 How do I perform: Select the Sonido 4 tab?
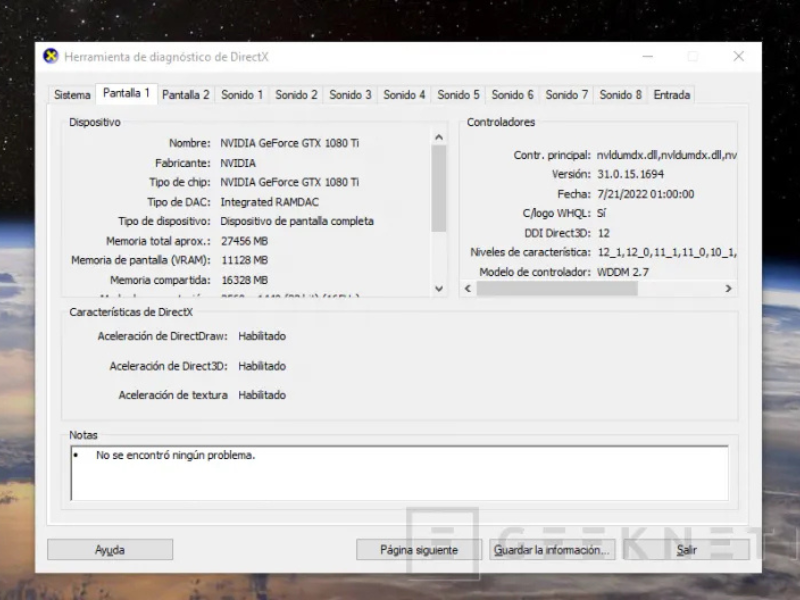point(404,95)
